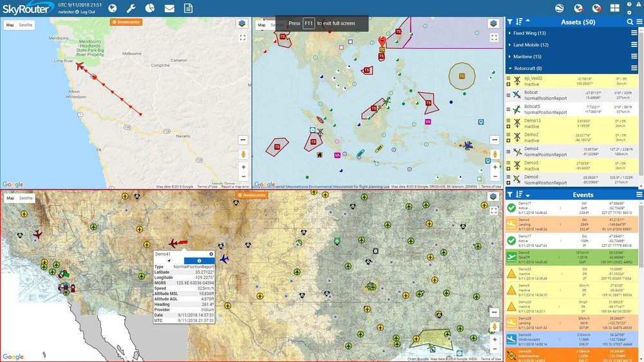Click the blue aircraft on bottom map
The image size is (644, 362).
pos(224,259)
